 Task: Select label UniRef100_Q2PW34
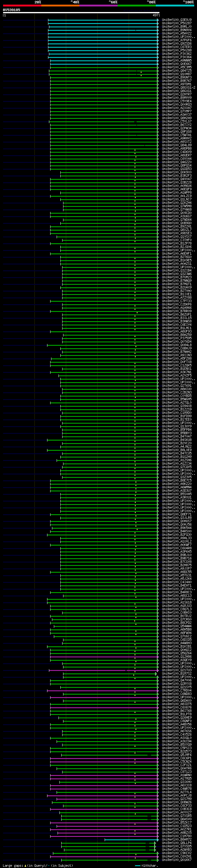coord(176,128)
